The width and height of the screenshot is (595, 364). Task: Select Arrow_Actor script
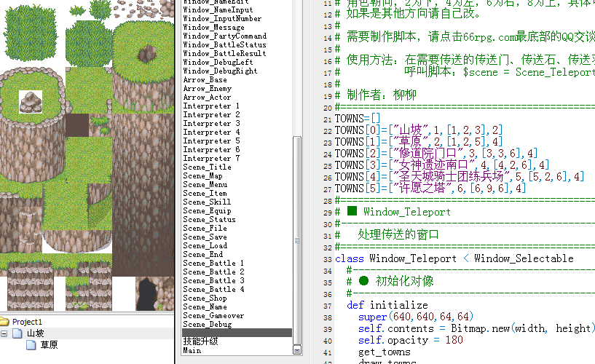(207, 97)
